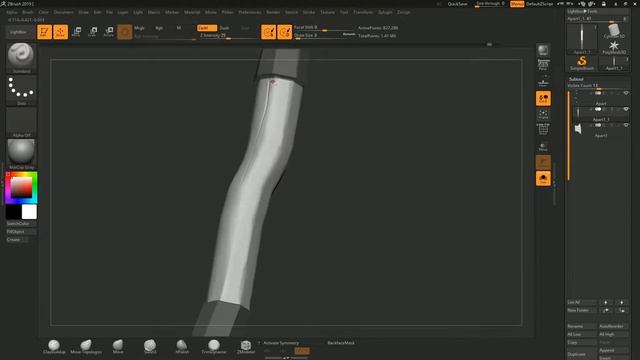Toggle the Solo mode button
This screenshot has height=360, width=640.
tap(543, 178)
